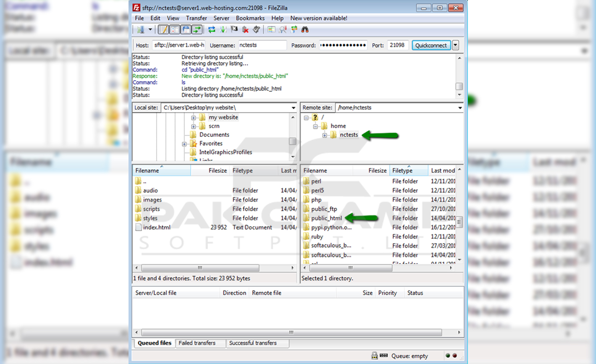
Task: Click the perl5 folder icon in remote list
Action: [306, 191]
